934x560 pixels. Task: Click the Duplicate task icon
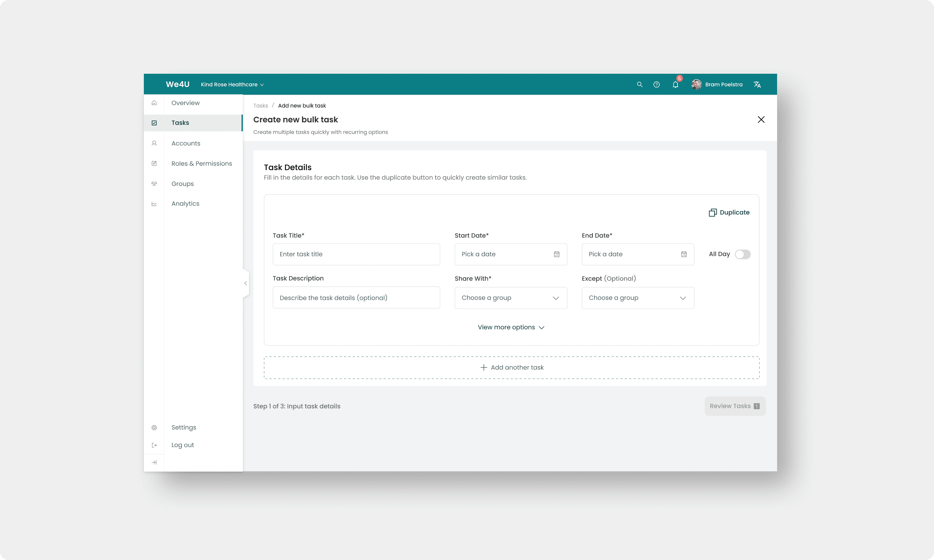tap(712, 212)
